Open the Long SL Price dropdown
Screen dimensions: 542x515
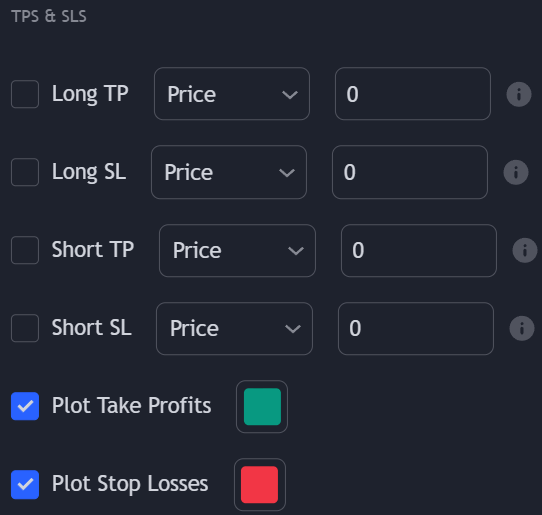(x=229, y=172)
